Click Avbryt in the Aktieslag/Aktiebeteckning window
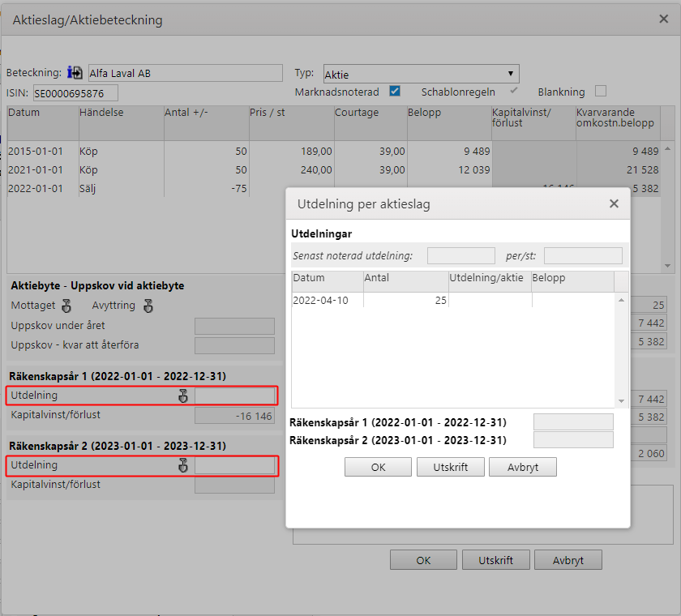Screen dimensions: 681x616 click(x=568, y=560)
